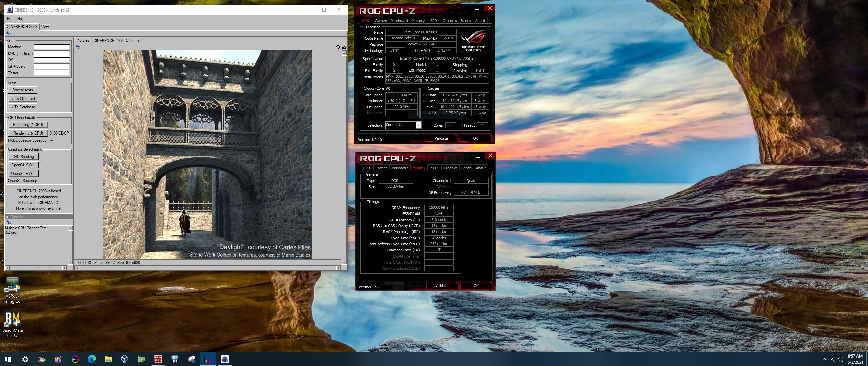
Task: Launch Microsoft Edge from the taskbar
Action: pos(92,359)
